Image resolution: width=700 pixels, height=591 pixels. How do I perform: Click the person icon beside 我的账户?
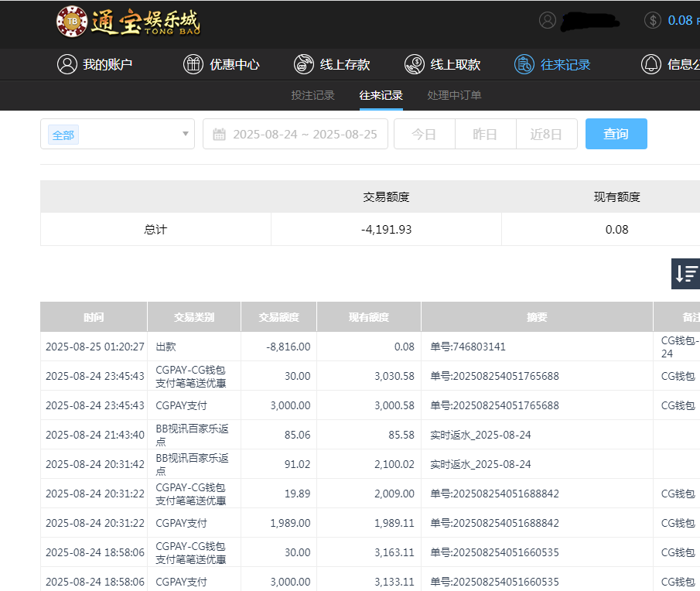(x=66, y=64)
